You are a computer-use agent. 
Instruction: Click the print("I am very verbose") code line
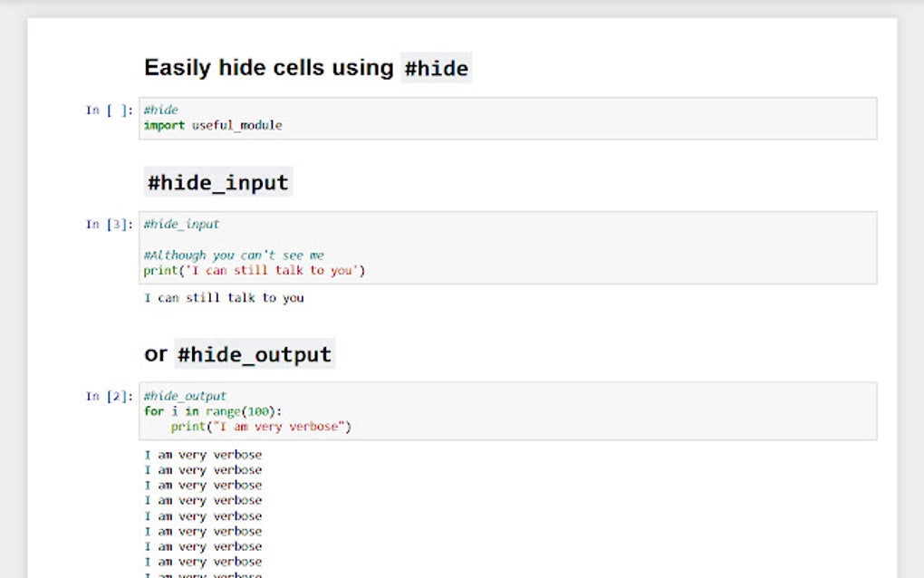pos(260,426)
